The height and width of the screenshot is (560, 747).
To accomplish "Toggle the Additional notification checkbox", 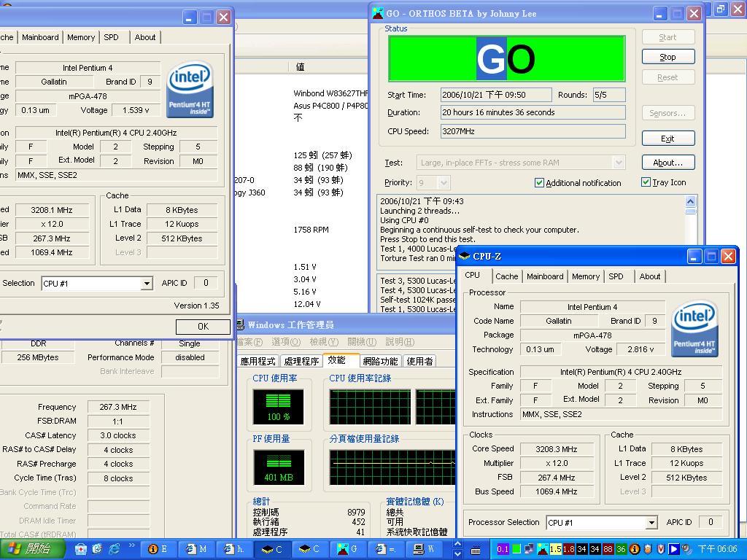I will (540, 183).
